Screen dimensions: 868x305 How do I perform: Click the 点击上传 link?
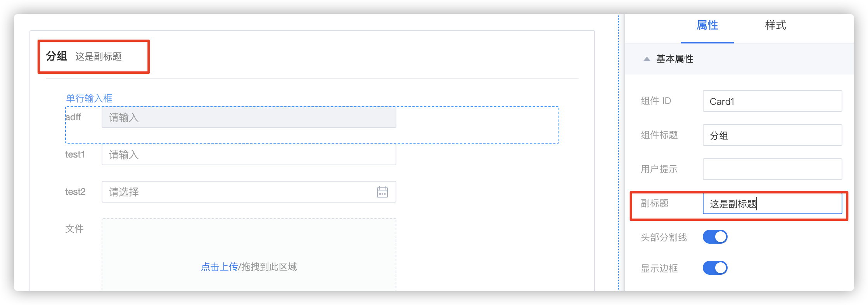click(219, 267)
